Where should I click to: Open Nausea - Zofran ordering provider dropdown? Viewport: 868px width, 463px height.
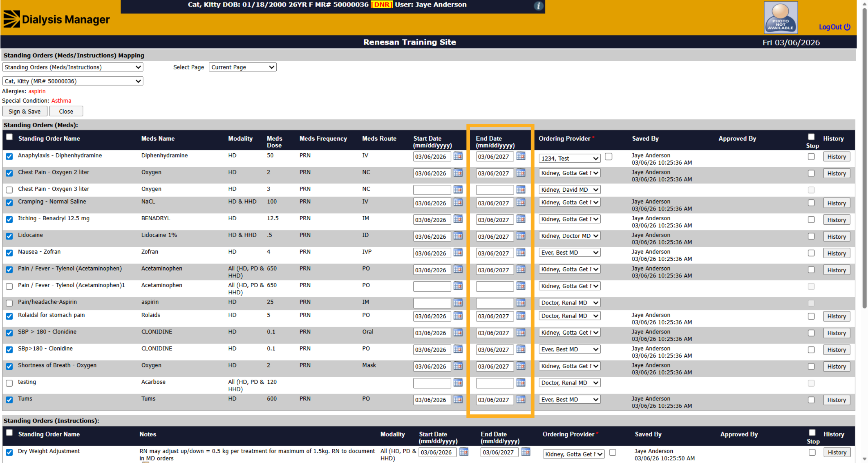pos(570,252)
